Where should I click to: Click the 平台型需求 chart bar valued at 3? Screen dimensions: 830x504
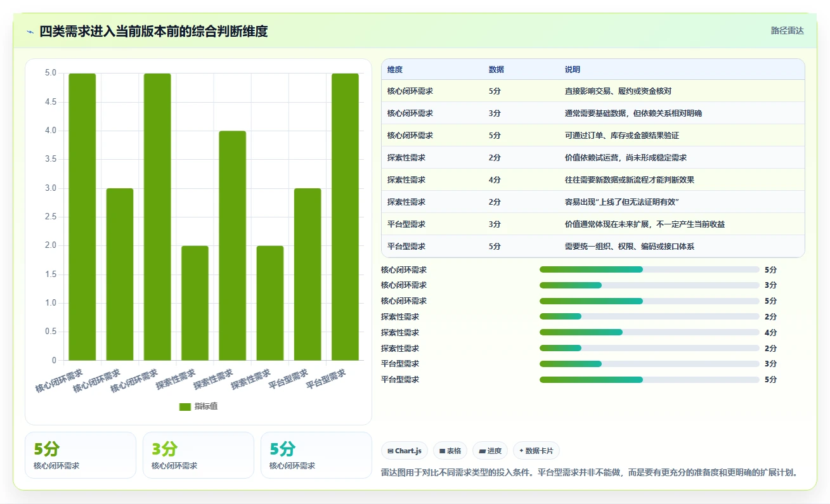308,275
